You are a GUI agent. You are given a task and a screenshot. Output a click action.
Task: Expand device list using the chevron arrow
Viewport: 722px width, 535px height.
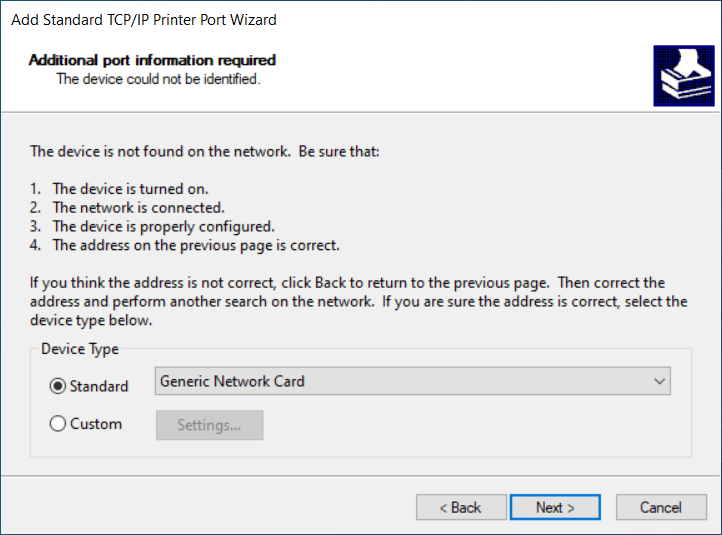point(658,381)
